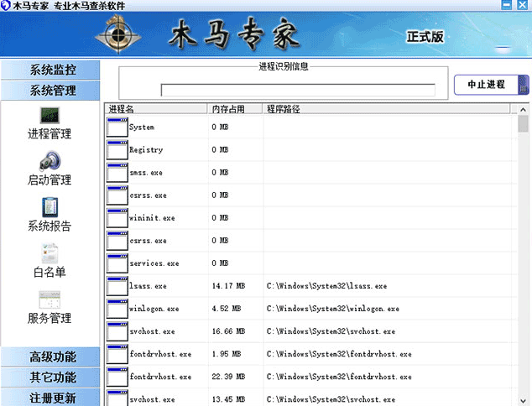Viewport: 532px width, 406px height.
Task: Click the 22.39 MB memory value
Action: [228, 377]
